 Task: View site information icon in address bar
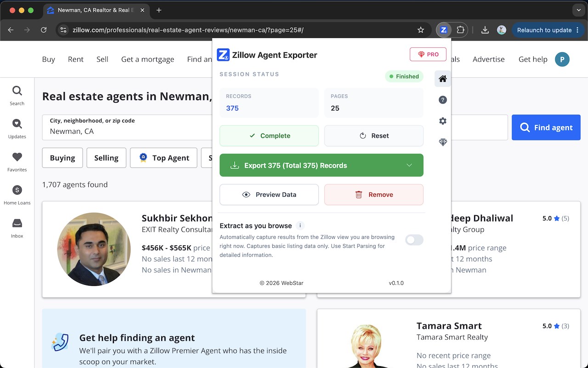(x=63, y=30)
